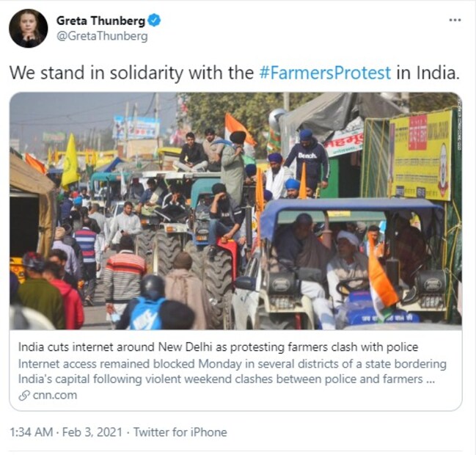Visit the cnn.com source link
Viewport: 476px width, 455px height.
(x=55, y=396)
